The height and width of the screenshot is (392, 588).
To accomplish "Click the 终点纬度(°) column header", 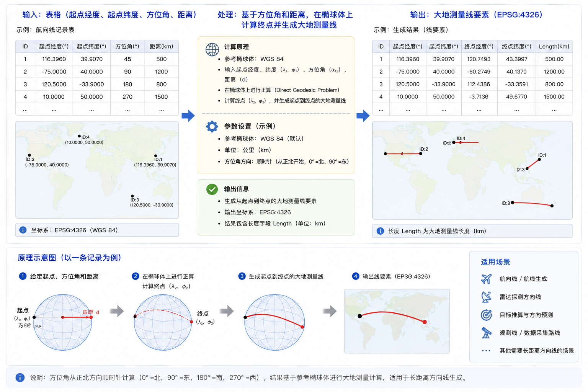I will pyautogui.click(x=516, y=46).
